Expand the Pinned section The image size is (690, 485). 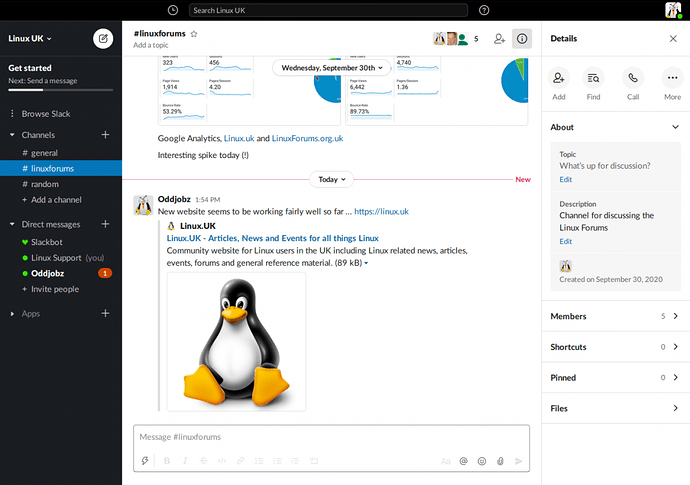(615, 378)
